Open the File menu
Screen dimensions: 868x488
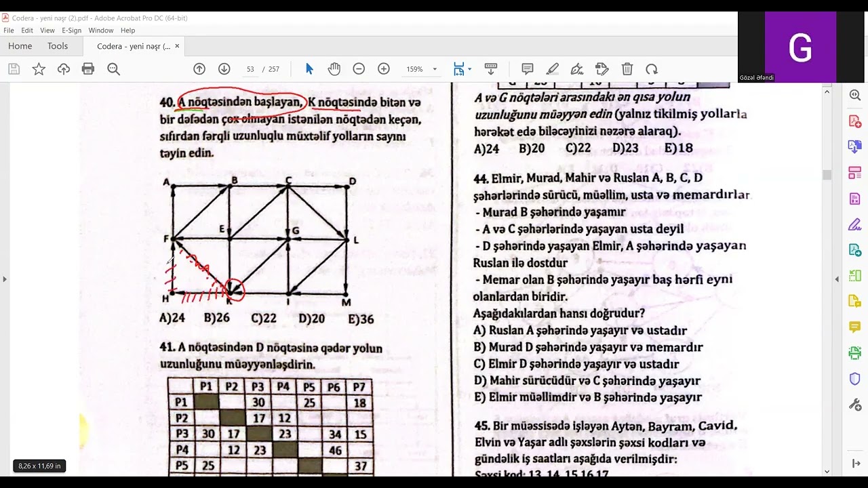[9, 30]
